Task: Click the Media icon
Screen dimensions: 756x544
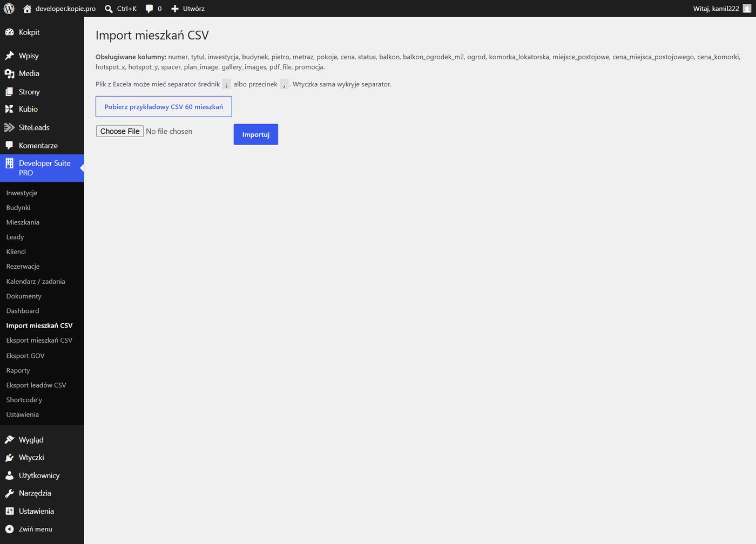Action: click(x=9, y=73)
